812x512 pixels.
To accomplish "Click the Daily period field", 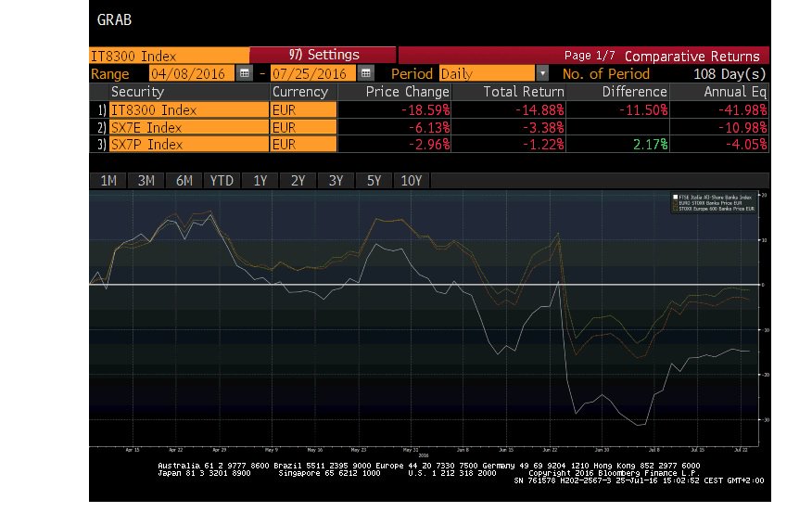I will coord(487,73).
